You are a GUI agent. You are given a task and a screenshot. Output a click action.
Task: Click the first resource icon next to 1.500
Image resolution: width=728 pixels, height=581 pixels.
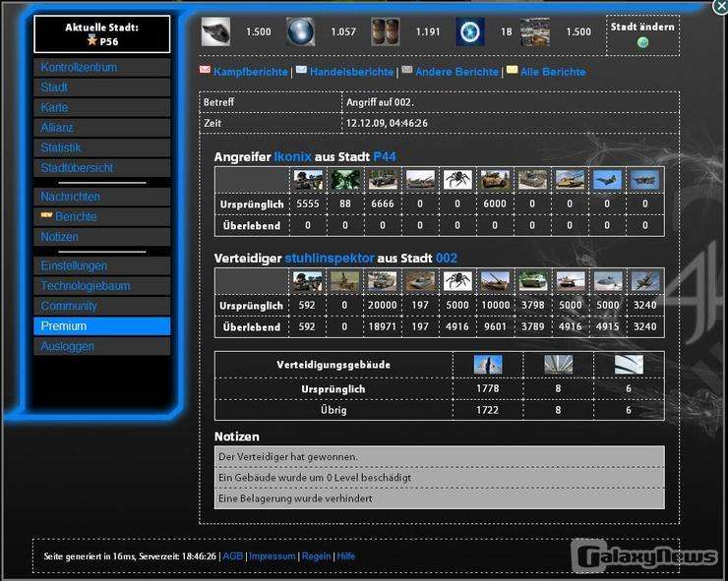(x=215, y=31)
